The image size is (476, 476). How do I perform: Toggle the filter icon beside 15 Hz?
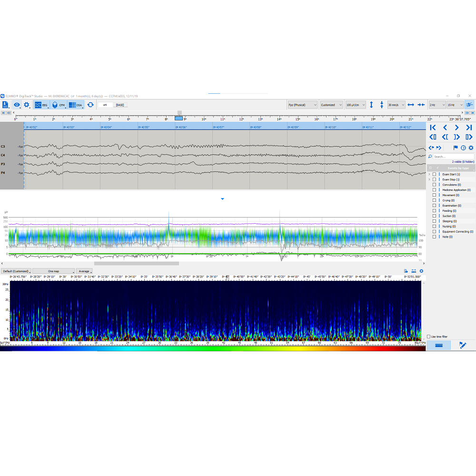469,105
